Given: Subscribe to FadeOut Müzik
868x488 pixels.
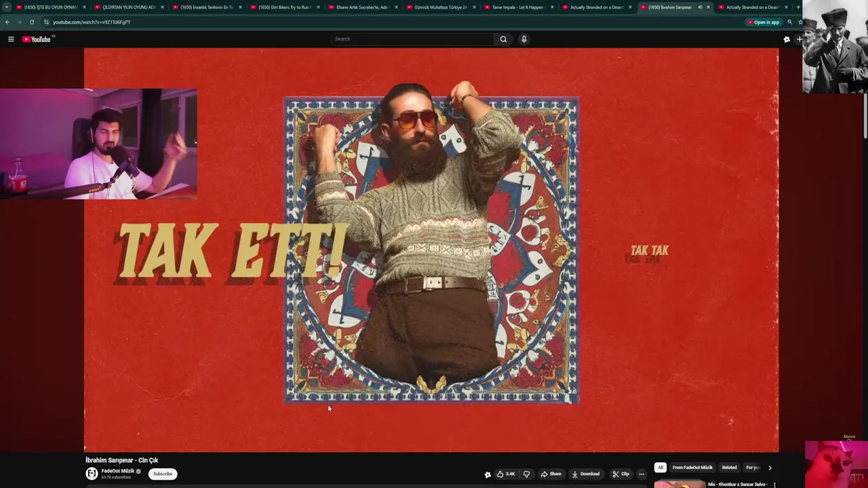Looking at the screenshot, I should tap(163, 474).
